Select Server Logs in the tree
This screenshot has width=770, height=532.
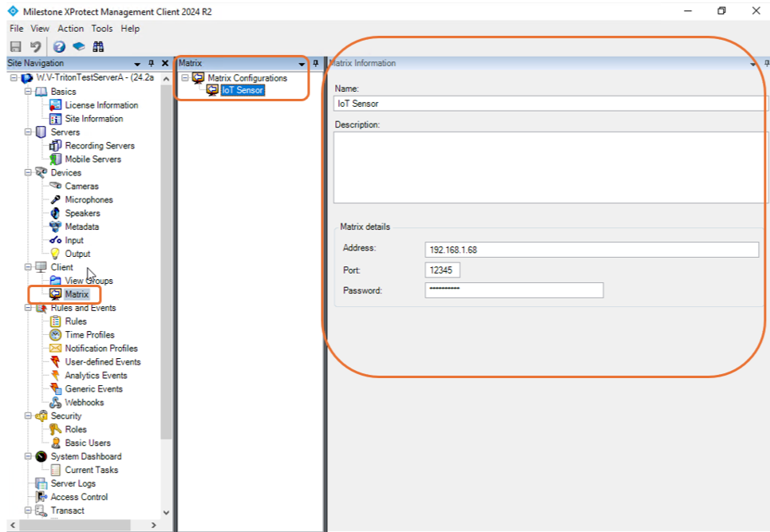click(73, 483)
